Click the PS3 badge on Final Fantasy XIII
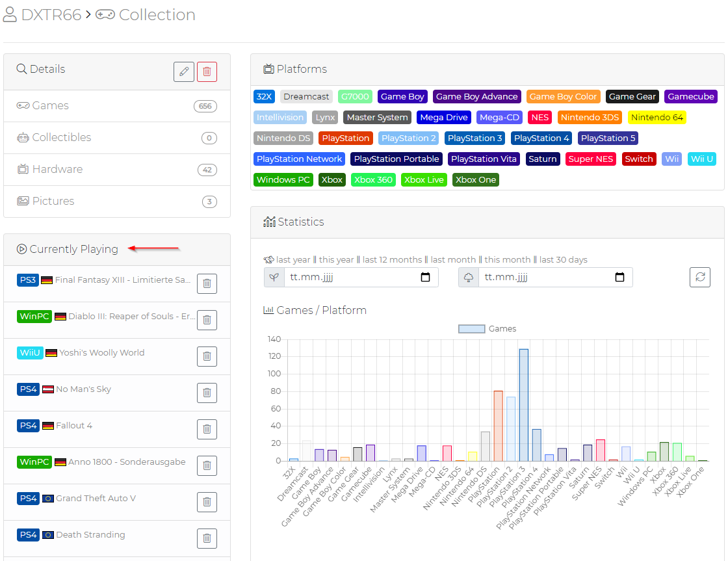 (x=28, y=280)
